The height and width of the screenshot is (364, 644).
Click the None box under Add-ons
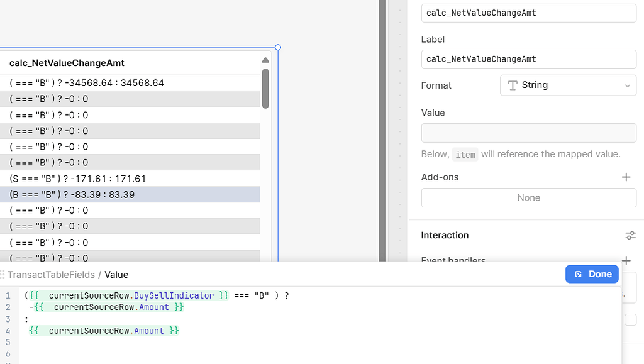coord(528,197)
